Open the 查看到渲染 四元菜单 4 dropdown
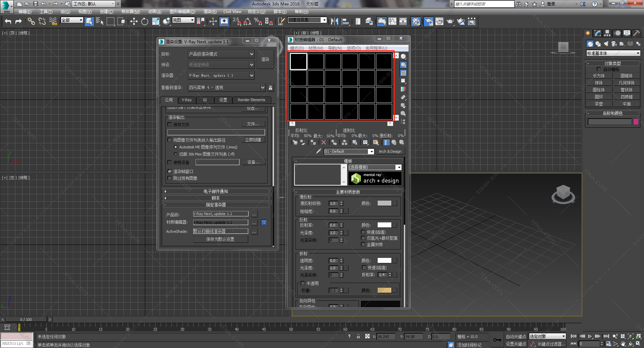Screen dimensions: 644x348 (x=227, y=87)
